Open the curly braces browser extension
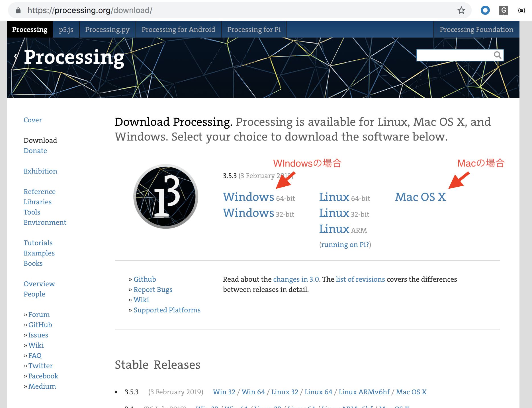The height and width of the screenshot is (408, 532). pyautogui.click(x=521, y=11)
